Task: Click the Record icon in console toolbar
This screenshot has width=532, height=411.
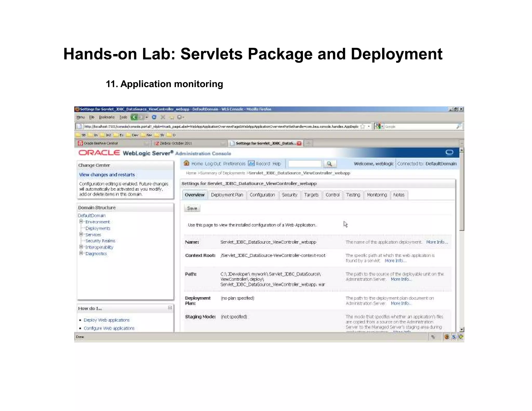Action: pos(251,163)
